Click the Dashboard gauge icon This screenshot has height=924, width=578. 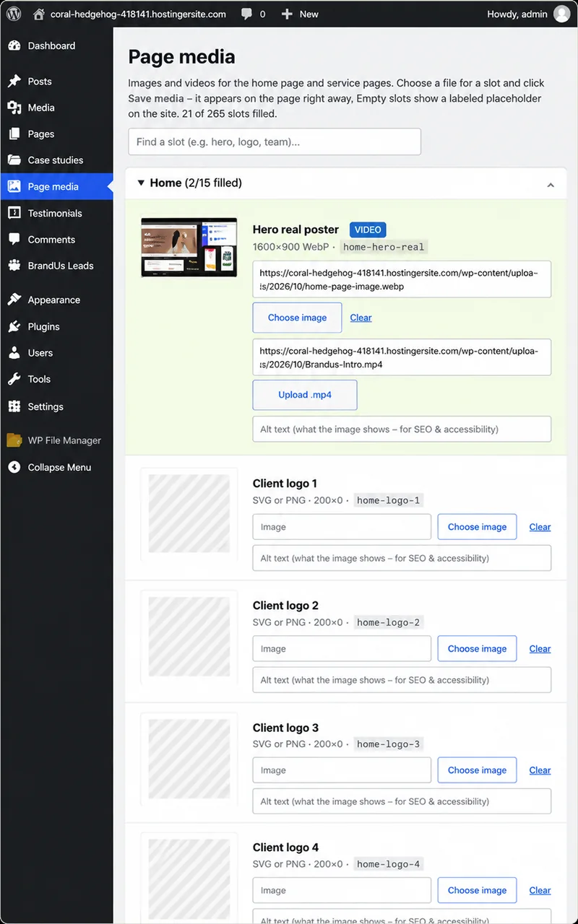(x=14, y=45)
